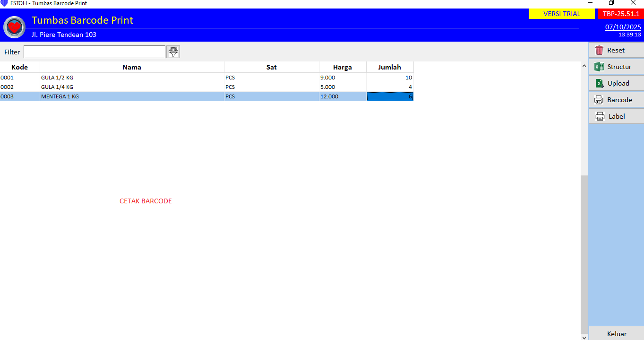Click the Excel icon beside Structur

tap(599, 67)
